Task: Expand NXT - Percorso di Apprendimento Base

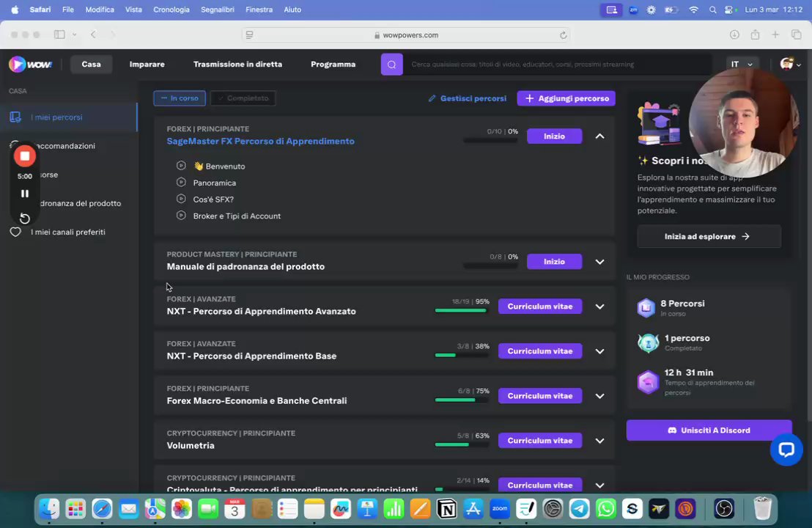Action: coord(599,351)
